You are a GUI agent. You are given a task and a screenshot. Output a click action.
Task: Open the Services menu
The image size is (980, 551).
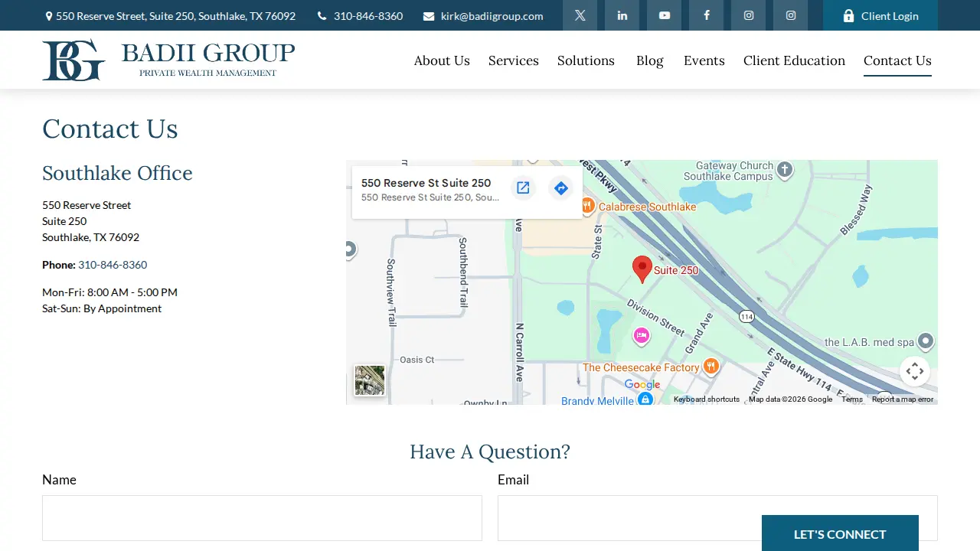click(514, 60)
